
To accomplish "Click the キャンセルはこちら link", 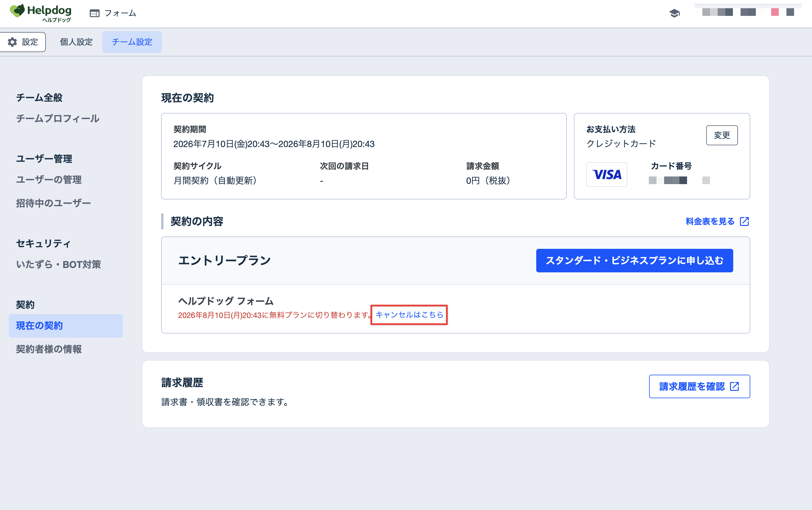I will [x=409, y=315].
